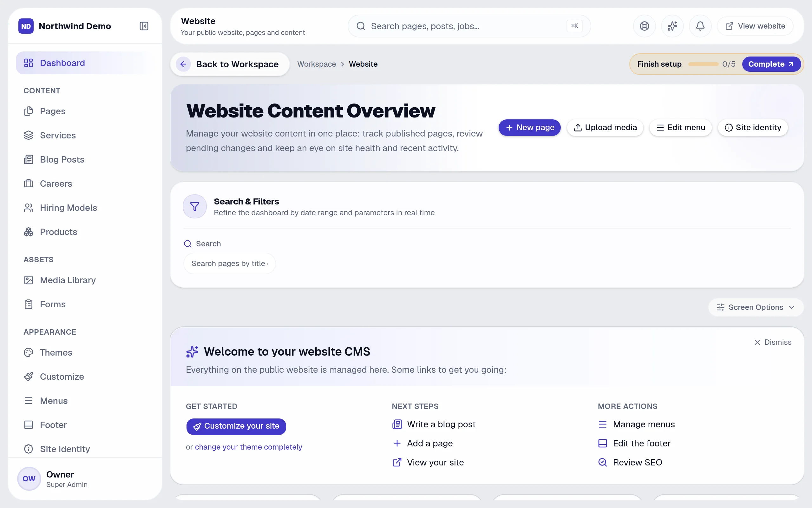Click Customize your site button
Screen dimensions: 812x508
(236, 426)
